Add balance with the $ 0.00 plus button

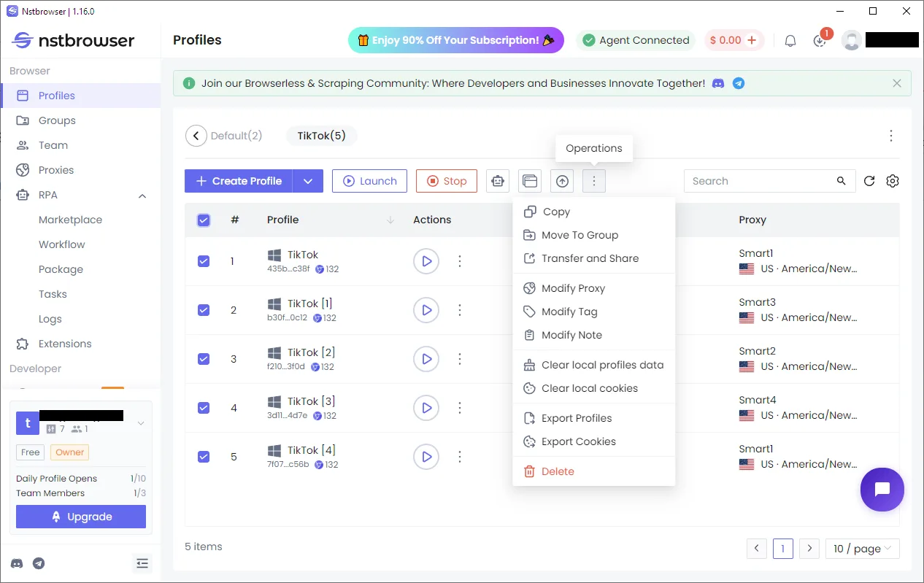[x=751, y=40]
